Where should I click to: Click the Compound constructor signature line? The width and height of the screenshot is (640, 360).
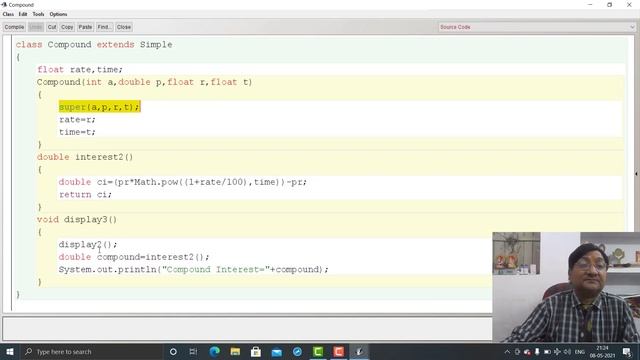click(144, 82)
